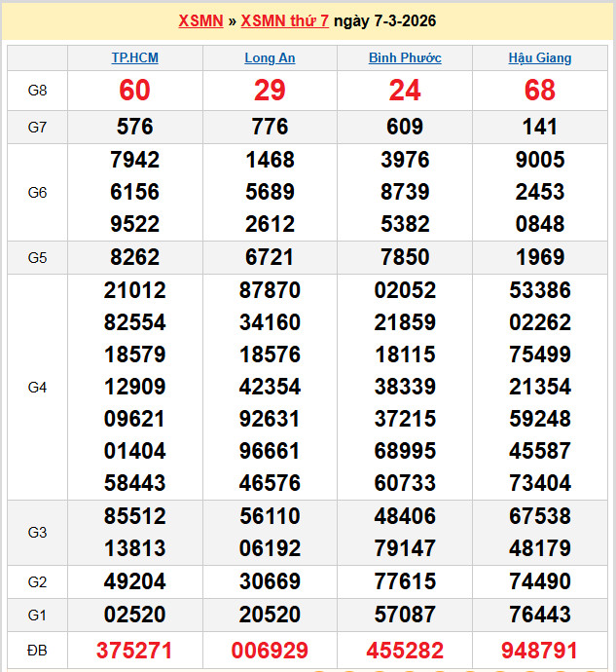The image size is (616, 672).
Task: Select the red G8 number 68
Action: pos(540,91)
